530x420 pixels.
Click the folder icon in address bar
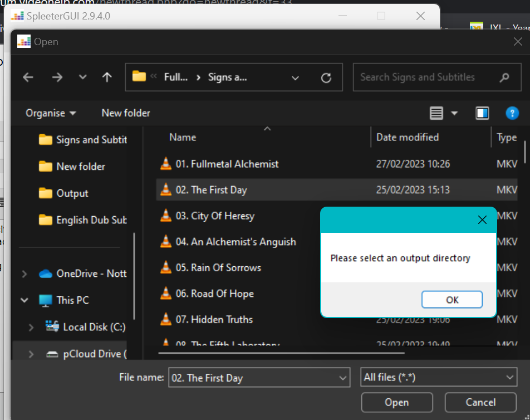[139, 76]
